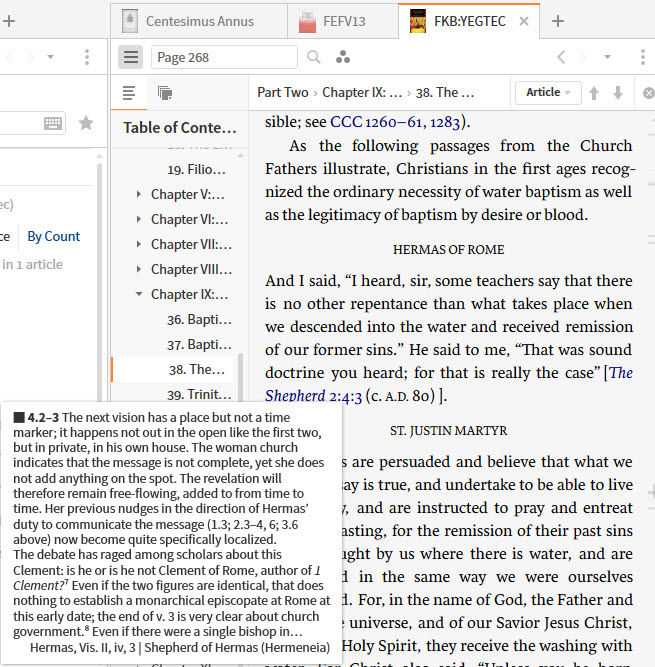The height and width of the screenshot is (667, 655).
Task: Click the Table of Conte... heading
Action: pyautogui.click(x=179, y=128)
